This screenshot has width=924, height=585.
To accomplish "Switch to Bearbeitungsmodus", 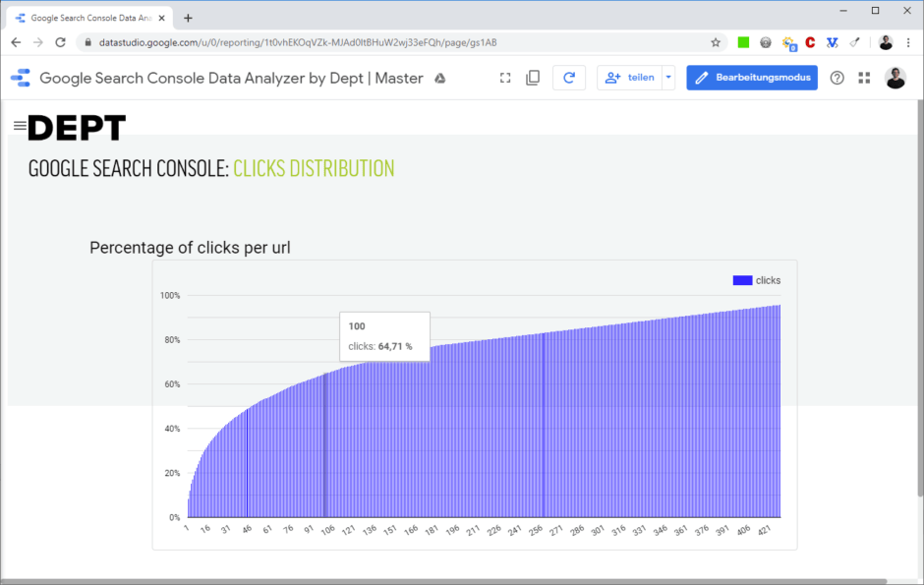I will 752,77.
